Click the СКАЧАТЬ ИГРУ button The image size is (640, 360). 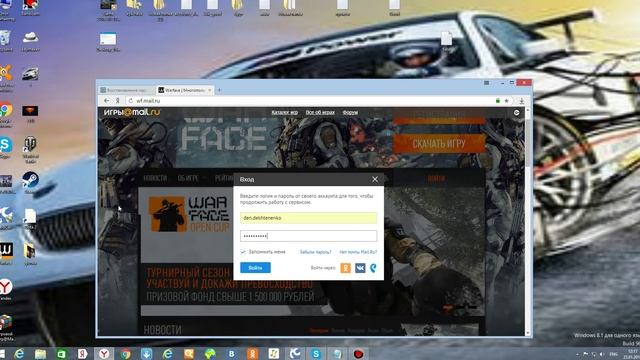[x=439, y=144]
